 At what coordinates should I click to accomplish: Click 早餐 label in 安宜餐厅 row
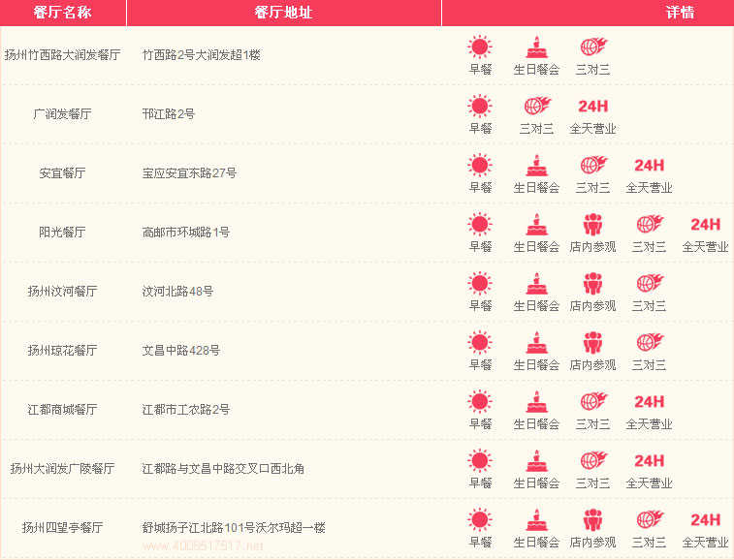480,188
